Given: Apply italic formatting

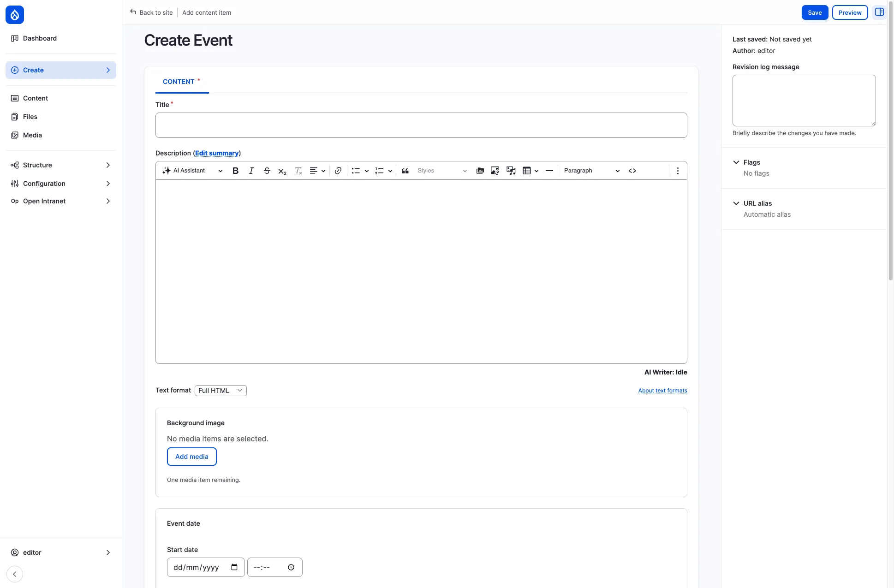Looking at the screenshot, I should pos(251,171).
